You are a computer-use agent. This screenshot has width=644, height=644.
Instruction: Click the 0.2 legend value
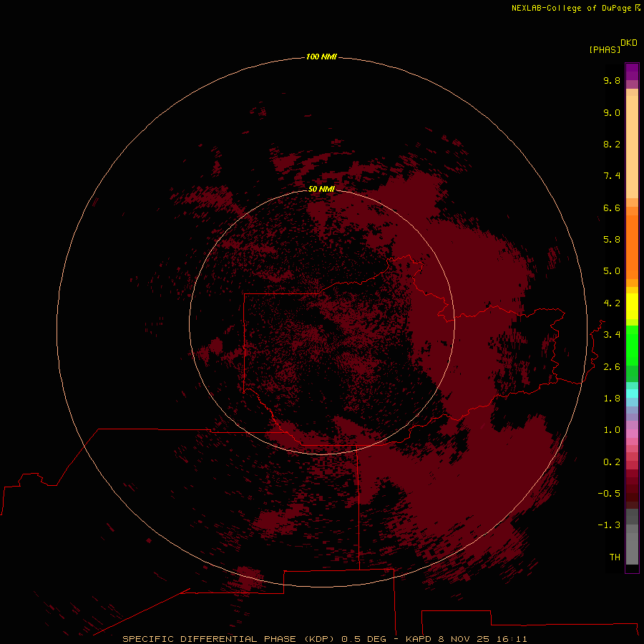tap(612, 462)
